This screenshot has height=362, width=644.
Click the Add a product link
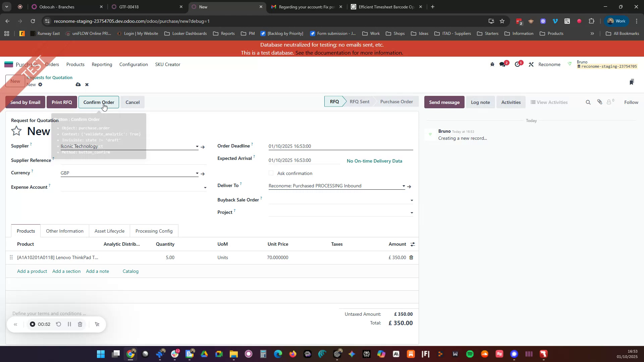pos(32,271)
